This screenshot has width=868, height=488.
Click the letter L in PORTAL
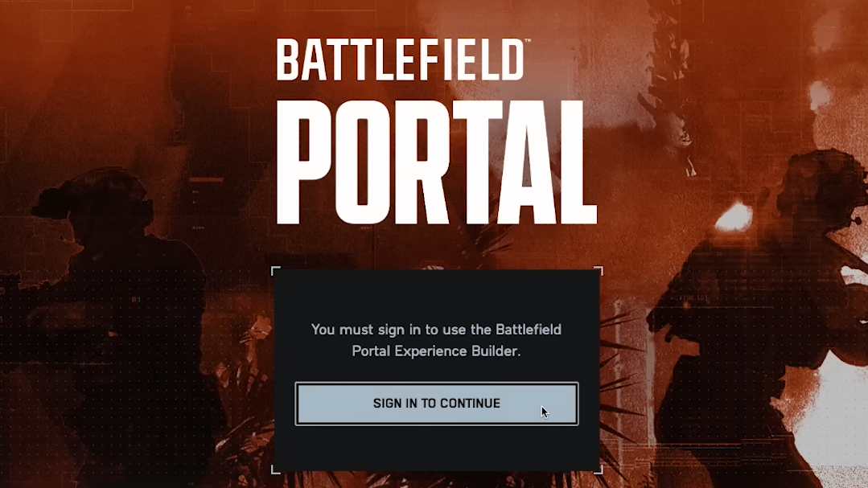pos(573,162)
